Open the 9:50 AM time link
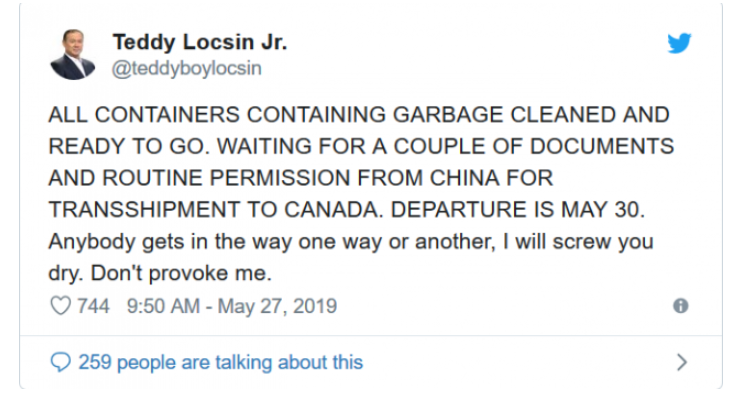 163,306
